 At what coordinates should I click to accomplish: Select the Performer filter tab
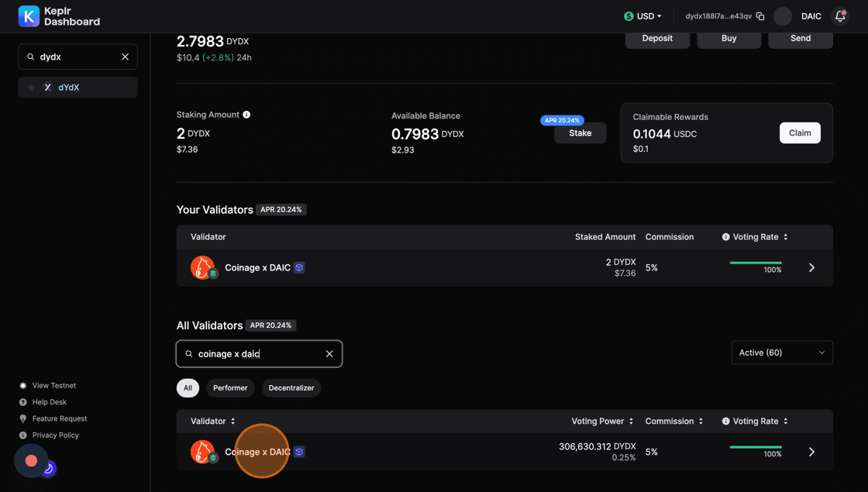point(230,388)
